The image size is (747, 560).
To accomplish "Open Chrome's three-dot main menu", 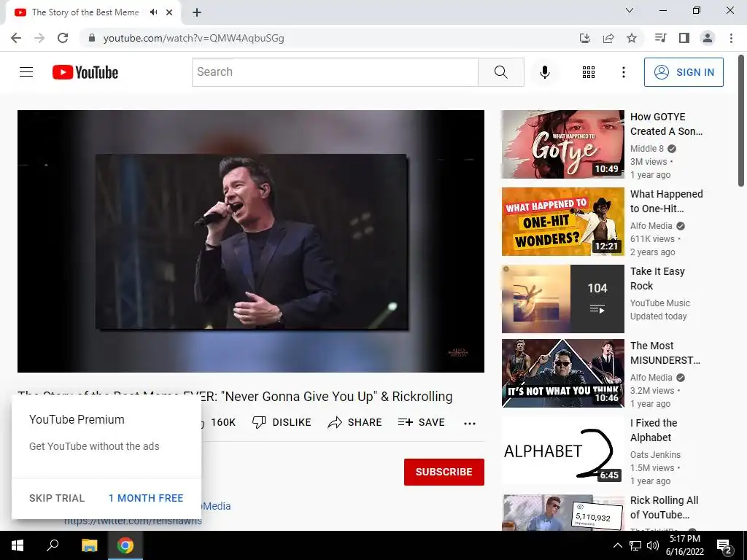I will tap(731, 38).
